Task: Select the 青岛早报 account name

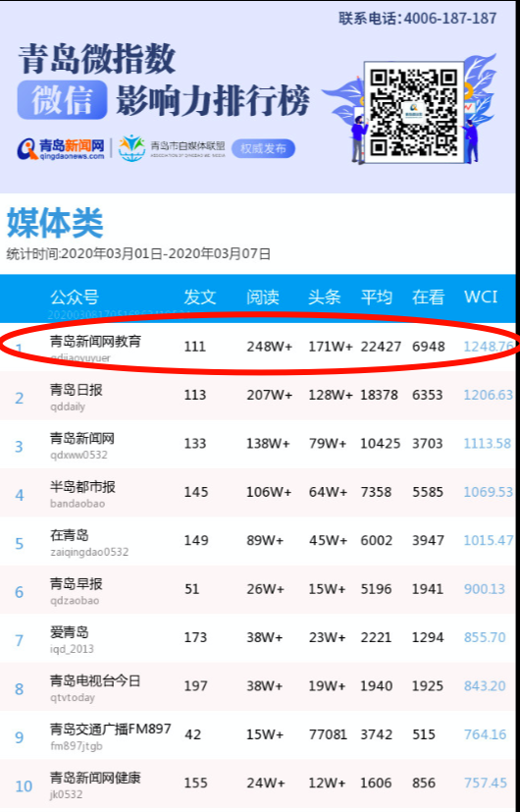Action: (x=77, y=583)
